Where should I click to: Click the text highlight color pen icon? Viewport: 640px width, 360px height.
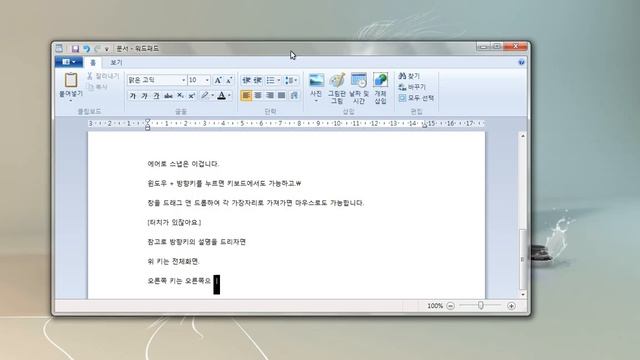pyautogui.click(x=204, y=96)
